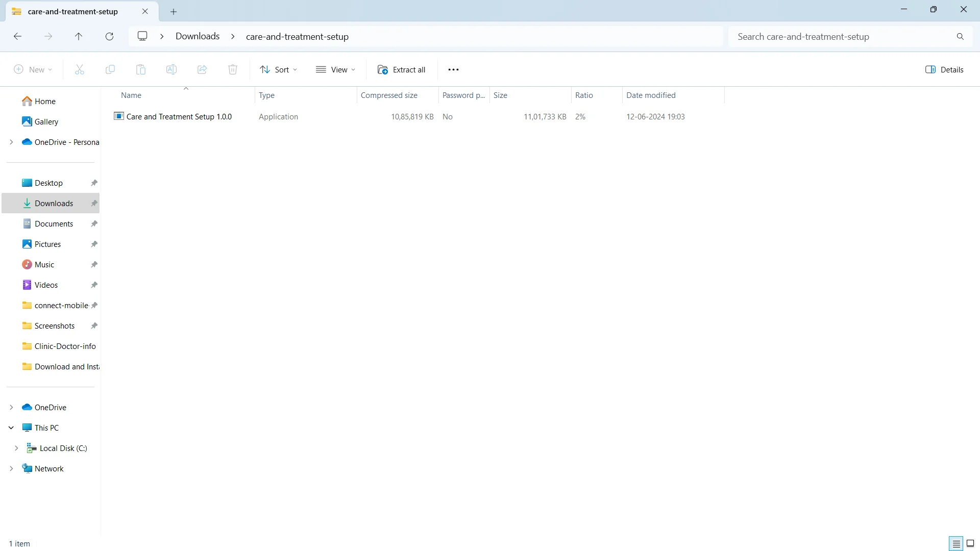Select Care and Treatment Setup 1.0.0 file
Screen dimensions: 980x551
(x=179, y=117)
